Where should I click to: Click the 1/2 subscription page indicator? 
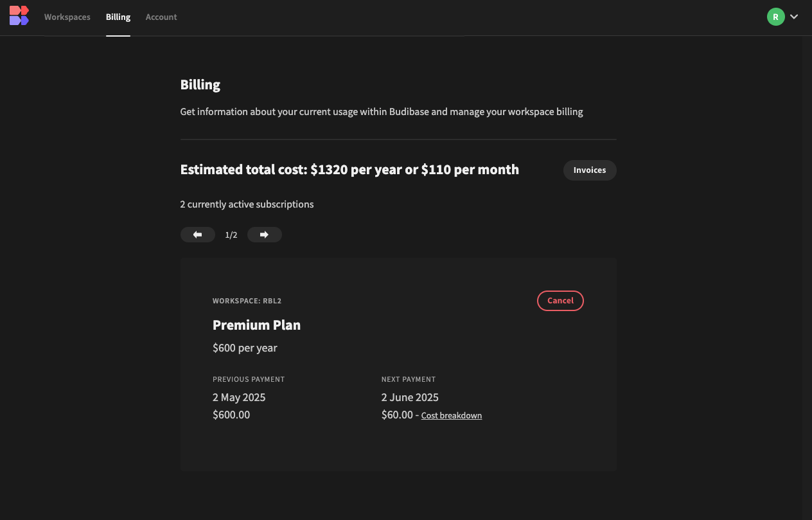pos(231,235)
